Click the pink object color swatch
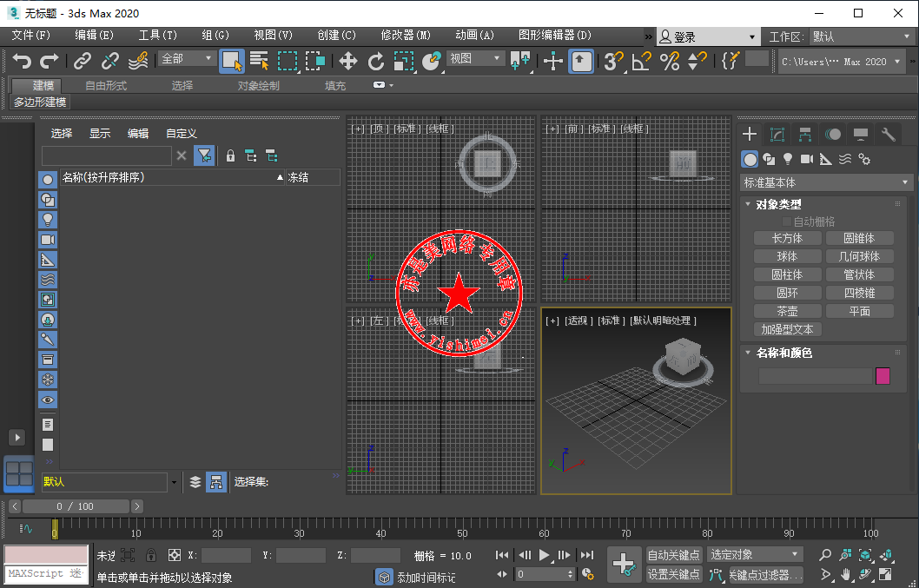919x588 pixels. click(x=883, y=376)
